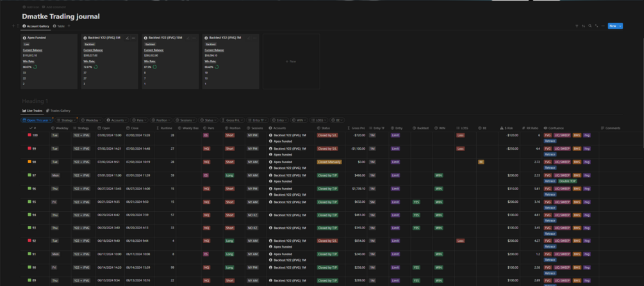Click the blue New button
Image resolution: width=644 pixels, height=286 pixels.
(613, 26)
